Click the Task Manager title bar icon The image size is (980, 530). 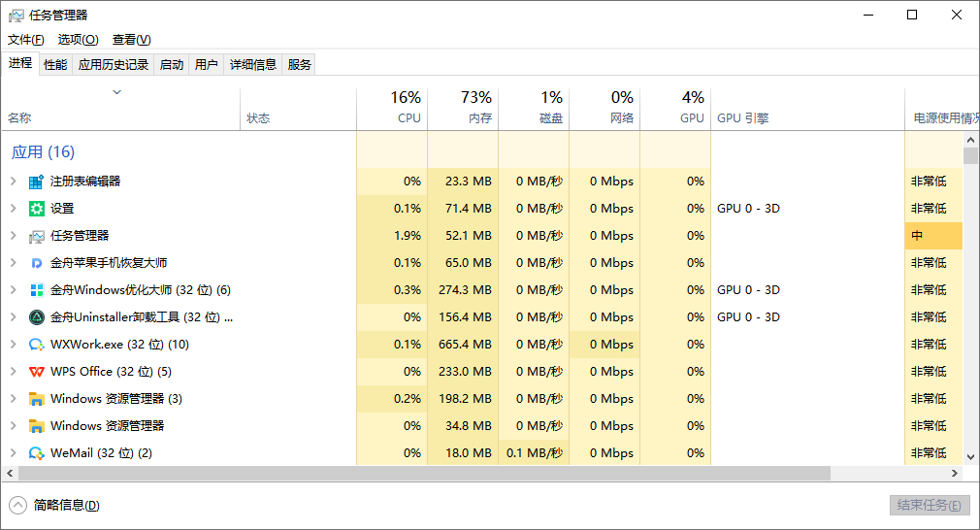[x=16, y=15]
